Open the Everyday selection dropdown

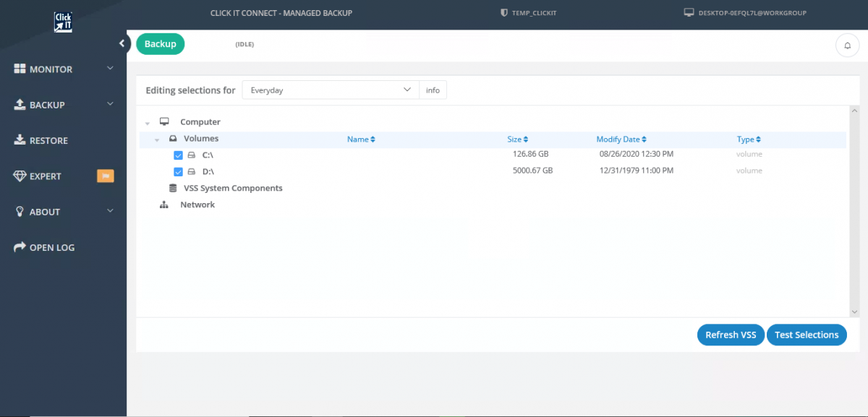pos(331,90)
